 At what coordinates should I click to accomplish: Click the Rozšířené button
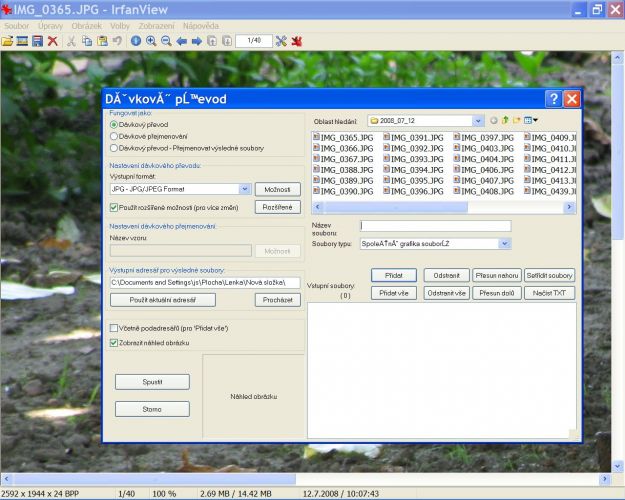(277, 207)
